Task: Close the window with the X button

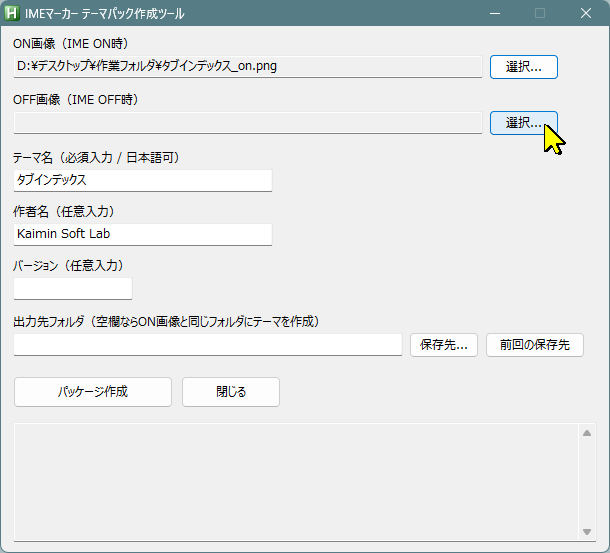Action: 586,13
